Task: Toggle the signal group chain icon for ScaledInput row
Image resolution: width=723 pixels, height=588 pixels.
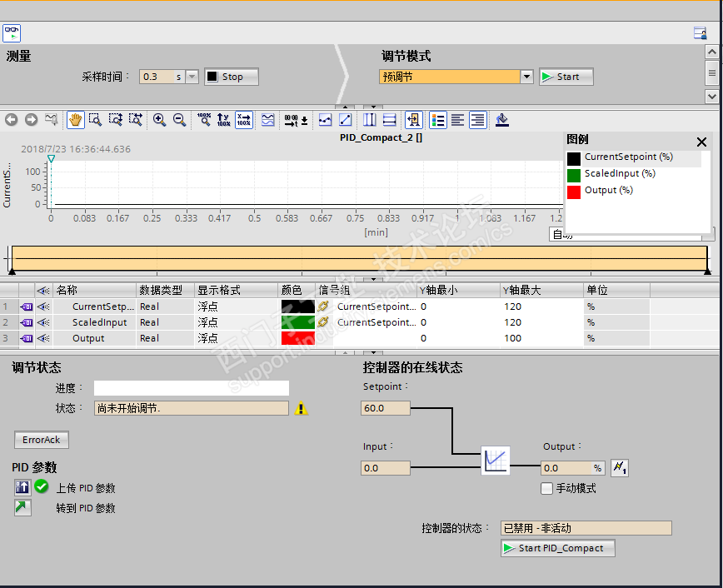Action: click(x=323, y=322)
